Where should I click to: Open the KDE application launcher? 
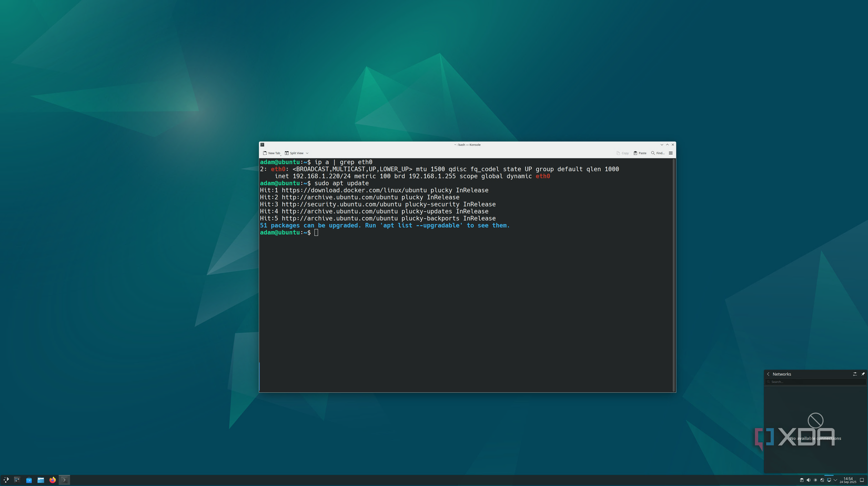7,480
